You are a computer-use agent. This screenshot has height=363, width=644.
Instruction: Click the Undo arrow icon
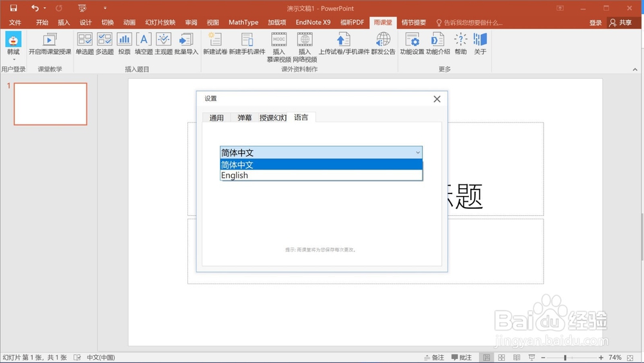click(x=35, y=8)
